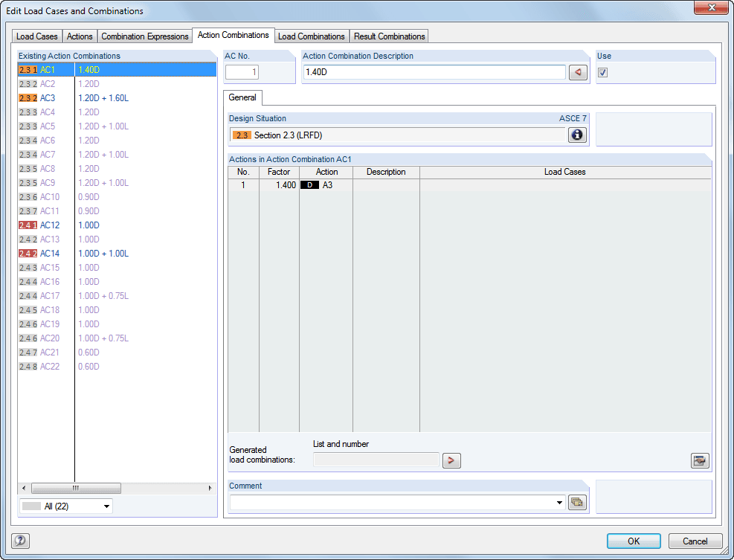Screen dimensions: 734x560
Task: Select AC1 row 1.40D
Action: pos(117,70)
